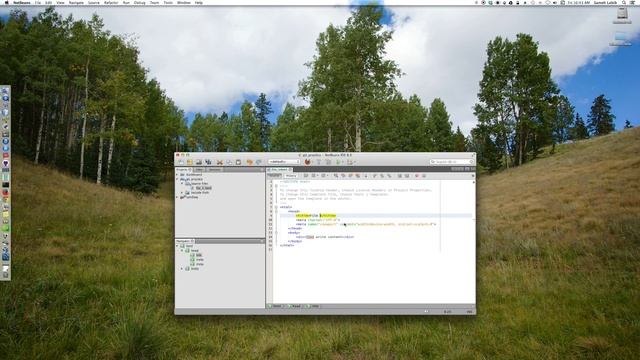Select the Include Path node
Image resolution: width=640 pixels, height=360 pixels.
click(x=198, y=193)
